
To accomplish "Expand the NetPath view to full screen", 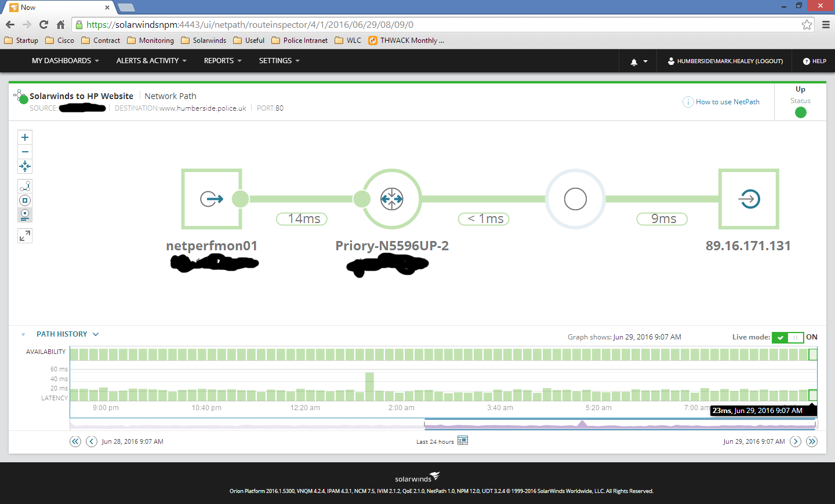I will (25, 236).
